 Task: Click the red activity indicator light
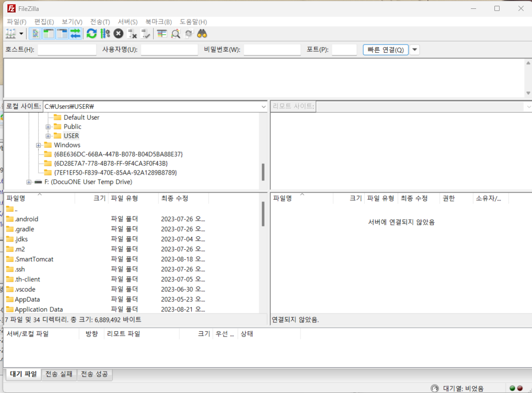coord(520,388)
